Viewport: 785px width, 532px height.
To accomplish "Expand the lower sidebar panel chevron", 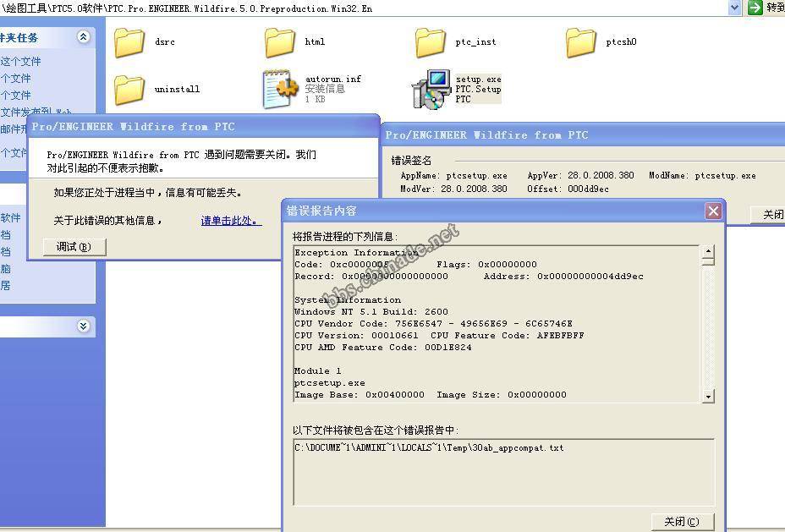I will tap(84, 326).
